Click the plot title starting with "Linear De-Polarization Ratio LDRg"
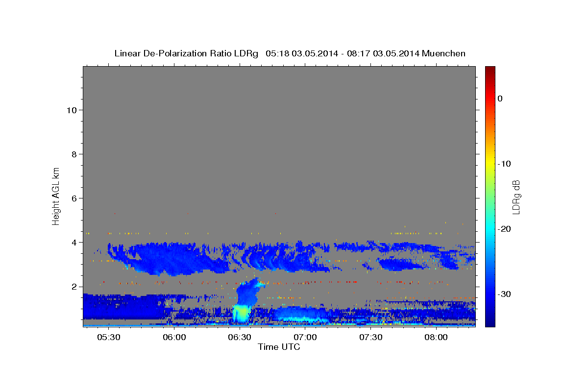This screenshot has height=392, width=588. tap(290, 53)
